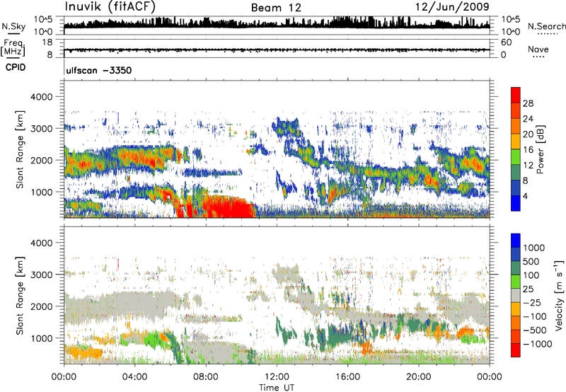Click the "04:00" time tick label
Image resolution: width=566 pixels, height=392 pixels.
point(134,377)
